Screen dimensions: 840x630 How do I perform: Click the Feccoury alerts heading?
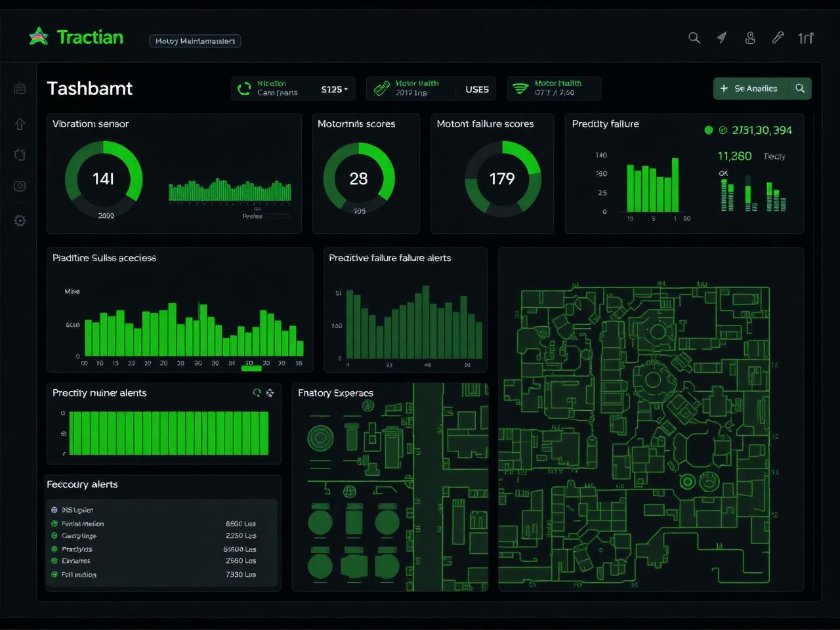(82, 484)
